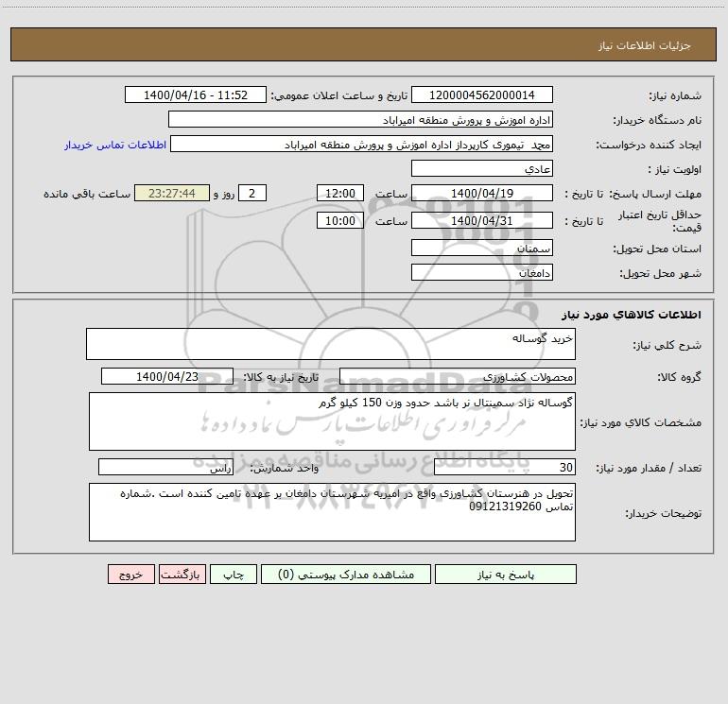Click the request creator field مجد تیموری

pyautogui.click(x=361, y=144)
